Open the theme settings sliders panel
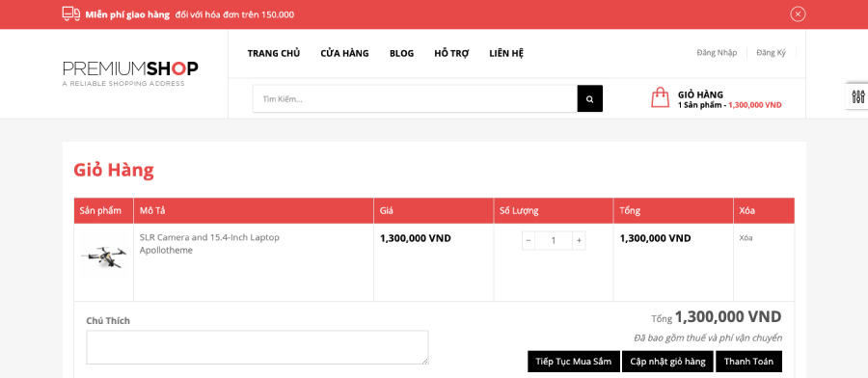The image size is (868, 378). pos(857,96)
